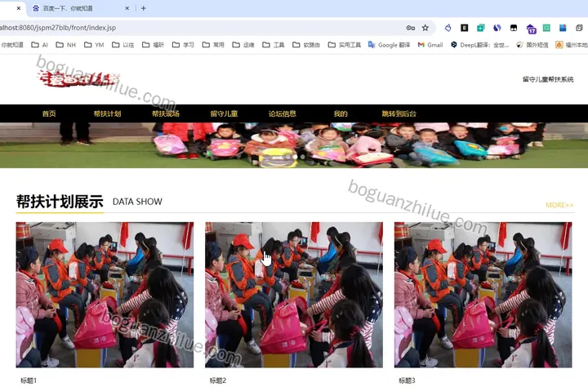Open the black Tampermonkey extension icon
The width and height of the screenshot is (588, 392).
[514, 28]
